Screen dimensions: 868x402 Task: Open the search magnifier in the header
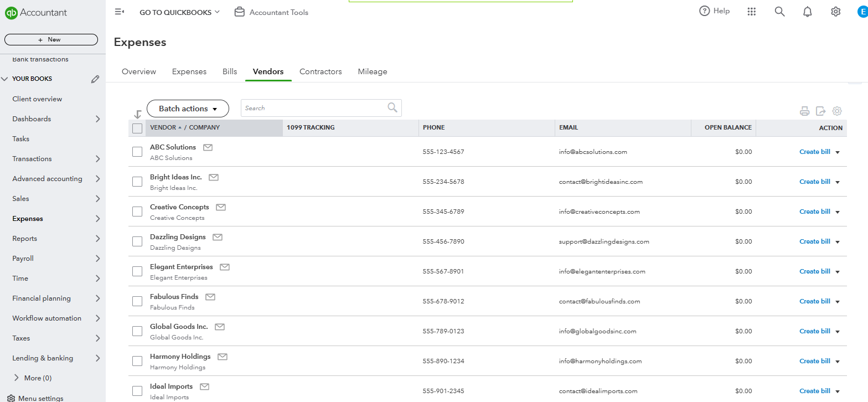click(x=779, y=12)
